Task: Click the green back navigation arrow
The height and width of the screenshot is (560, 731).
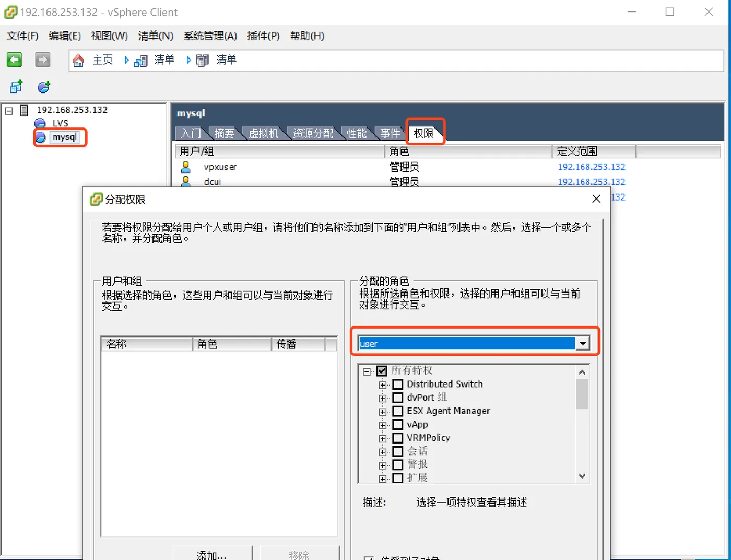Action: (14, 60)
